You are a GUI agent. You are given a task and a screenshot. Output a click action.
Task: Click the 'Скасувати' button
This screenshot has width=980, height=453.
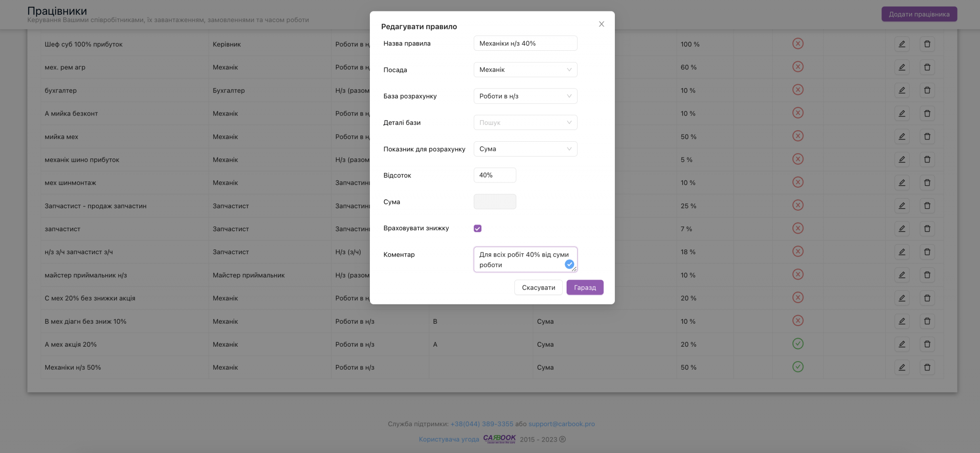[538, 288]
